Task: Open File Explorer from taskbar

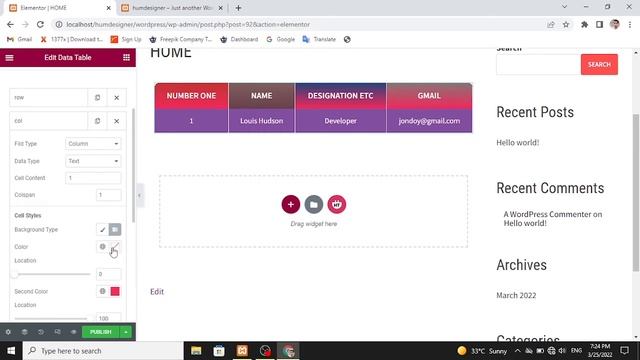Action: (x=196, y=351)
